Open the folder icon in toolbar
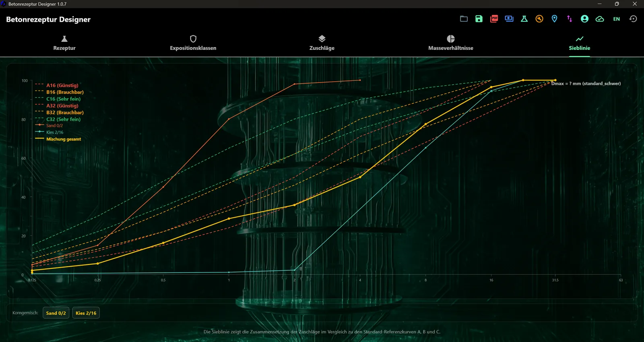Viewport: 644px width, 342px height. coord(464,19)
